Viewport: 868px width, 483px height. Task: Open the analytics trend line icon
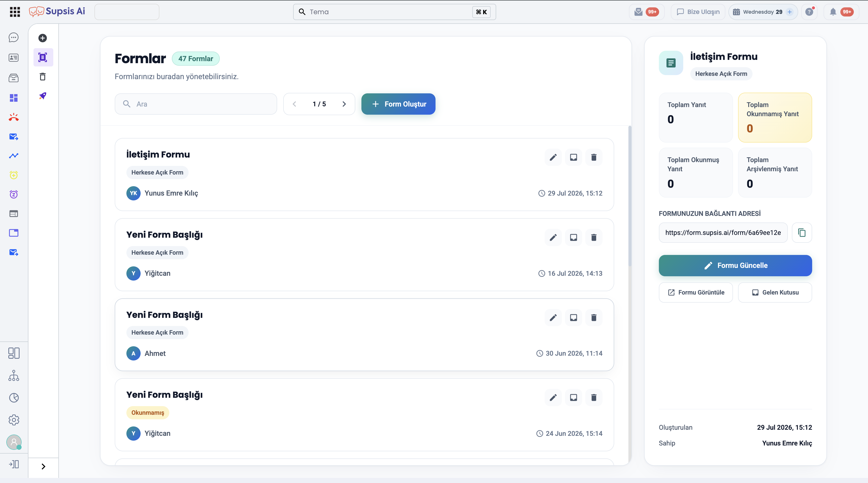pos(13,156)
